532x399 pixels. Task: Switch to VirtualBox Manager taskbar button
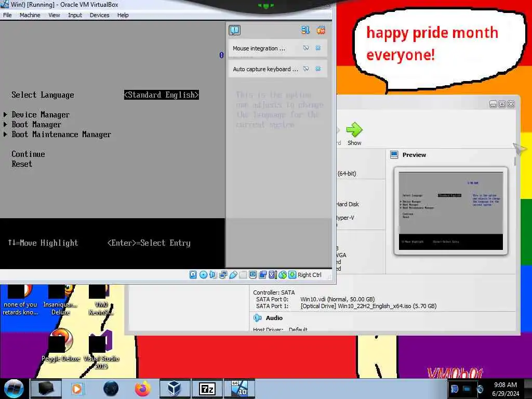(174, 389)
